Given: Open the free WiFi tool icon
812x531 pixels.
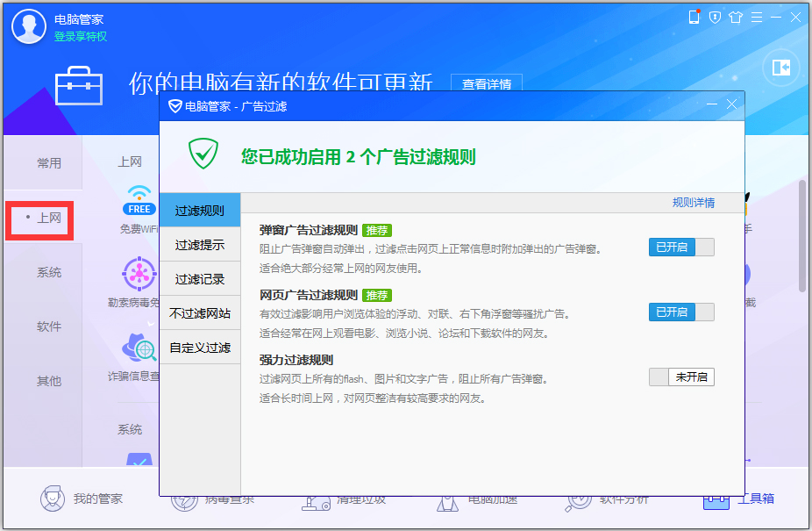Looking at the screenshot, I should pyautogui.click(x=139, y=200).
